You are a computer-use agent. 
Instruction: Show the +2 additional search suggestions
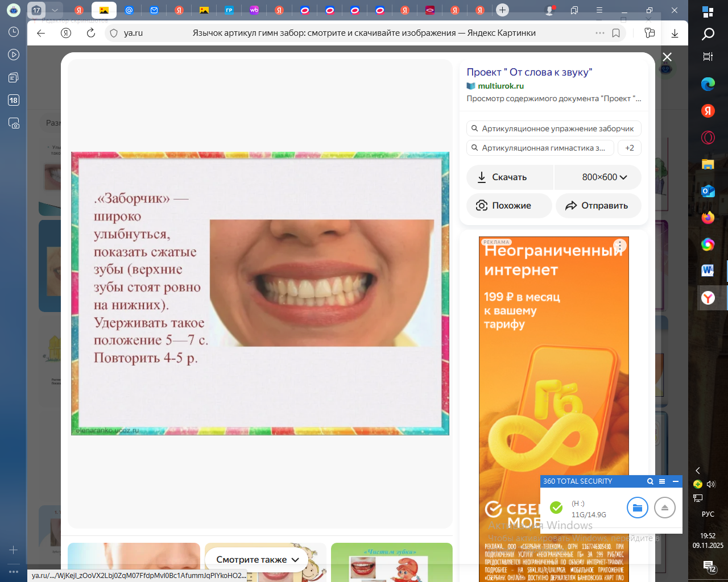click(629, 148)
